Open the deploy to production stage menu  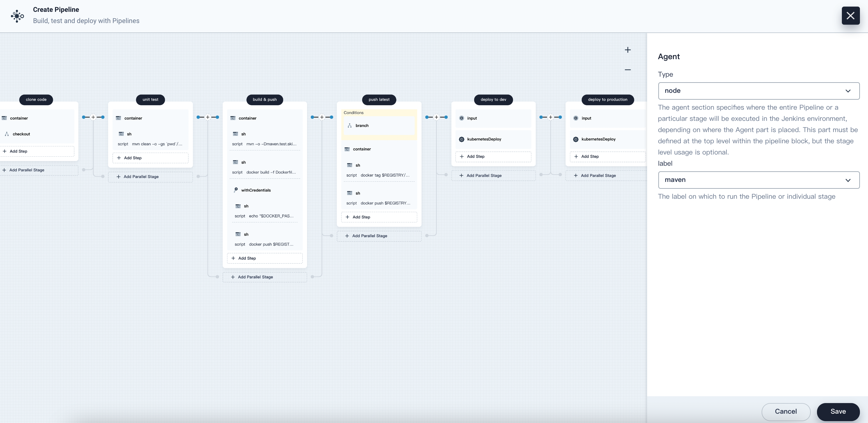607,99
